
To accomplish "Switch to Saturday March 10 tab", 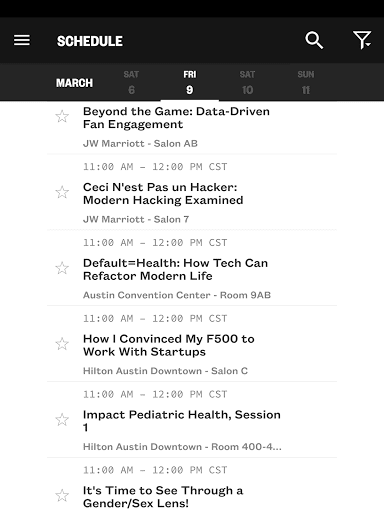I will click(x=247, y=82).
